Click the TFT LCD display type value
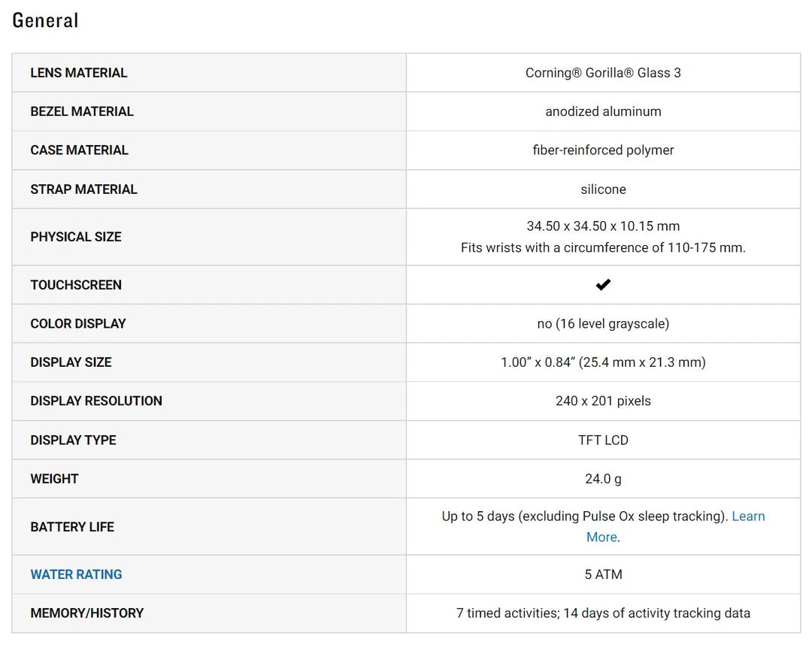The width and height of the screenshot is (812, 648). click(x=603, y=441)
